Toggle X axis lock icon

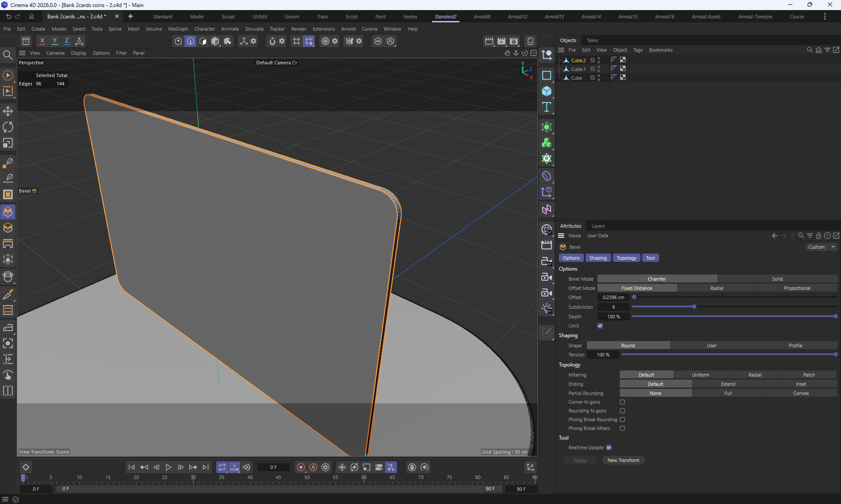tap(42, 41)
